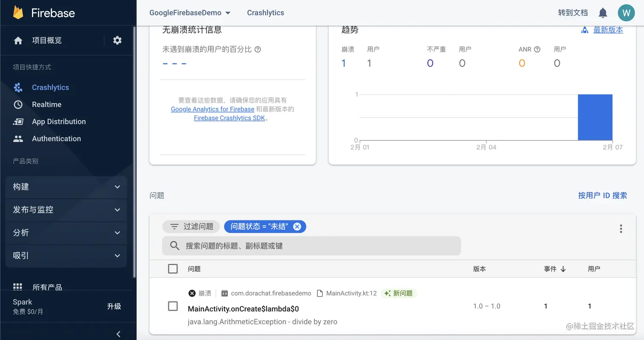Open the MainActivity.onCreate$lambda$0 issue
The width and height of the screenshot is (644, 340).
pos(243,309)
